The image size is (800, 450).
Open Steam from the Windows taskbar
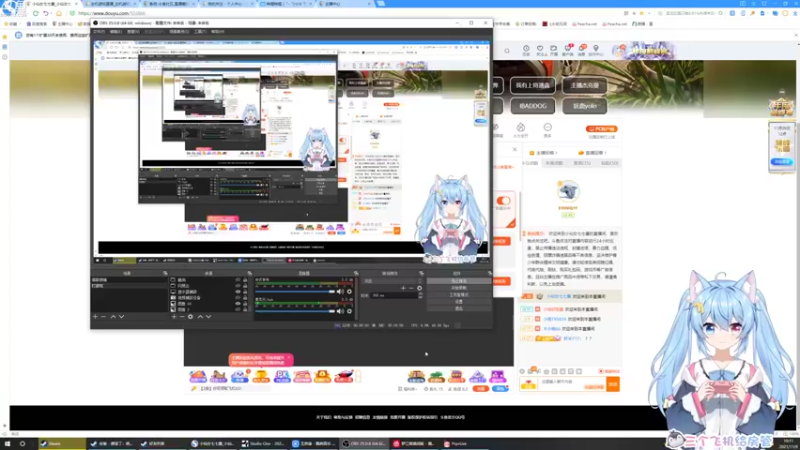point(62,444)
